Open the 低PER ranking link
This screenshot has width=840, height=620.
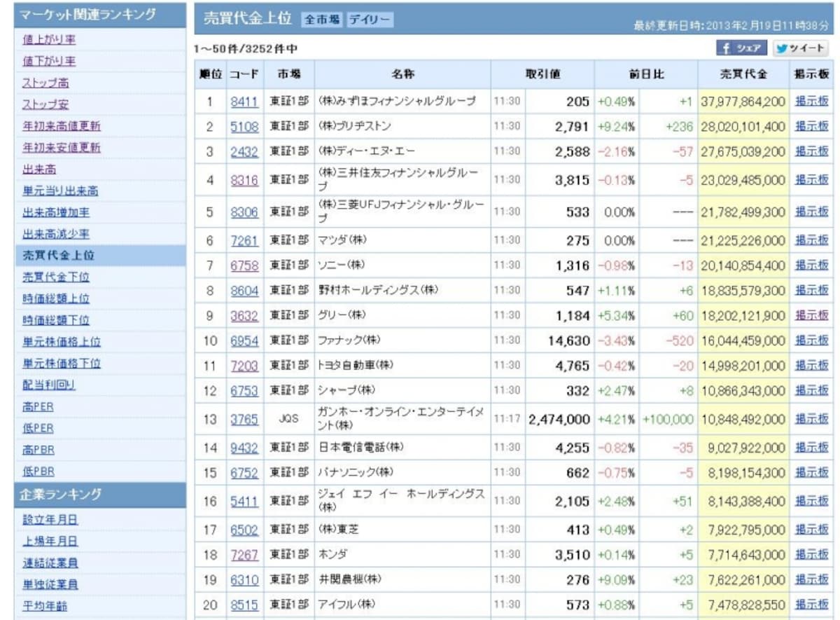(38, 428)
